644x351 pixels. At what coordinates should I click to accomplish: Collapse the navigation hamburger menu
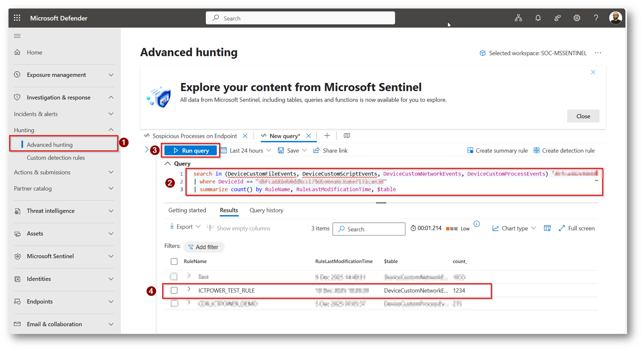pos(17,36)
